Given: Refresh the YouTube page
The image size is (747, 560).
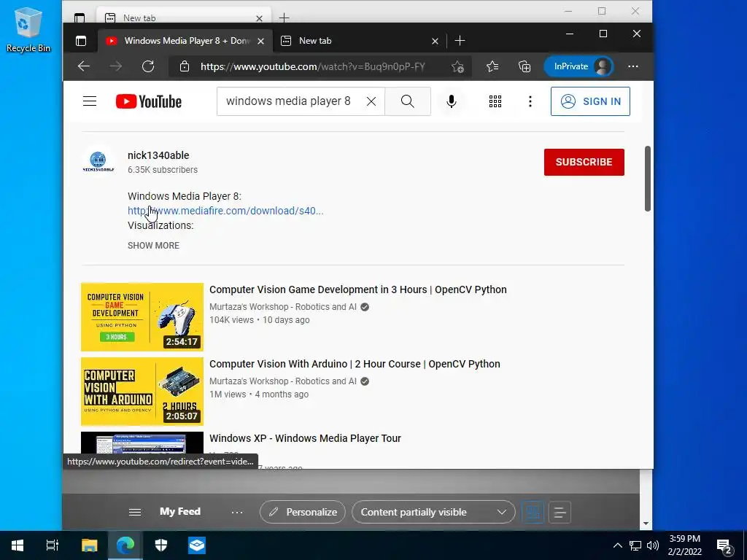Looking at the screenshot, I should coord(148,66).
